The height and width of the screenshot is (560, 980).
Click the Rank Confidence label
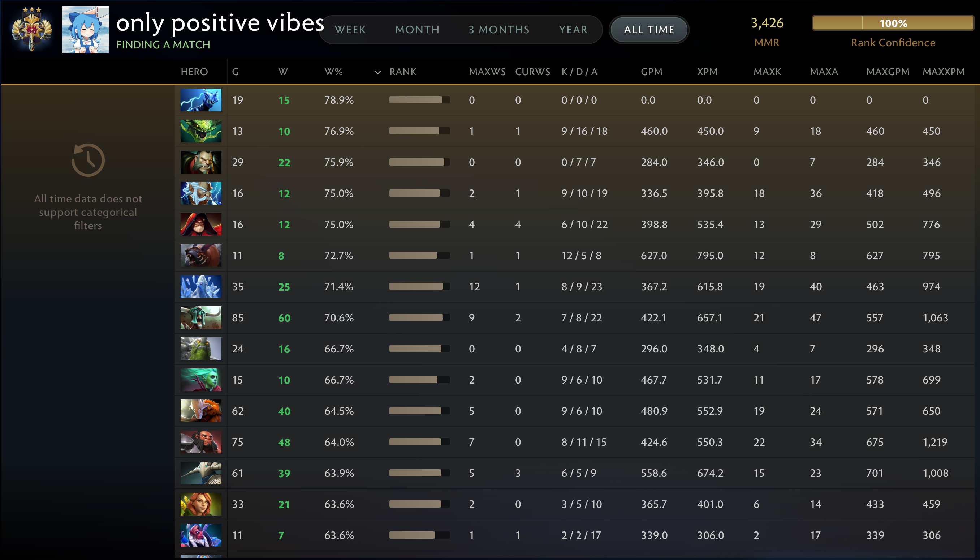pos(893,43)
